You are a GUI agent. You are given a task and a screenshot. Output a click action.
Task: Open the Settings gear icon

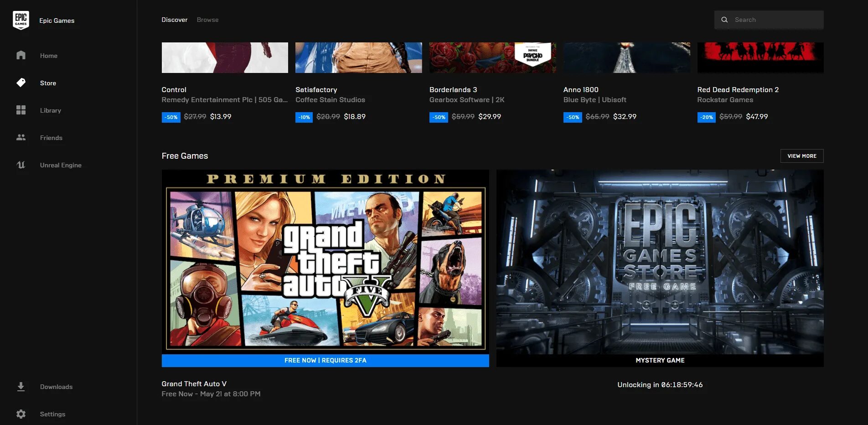coord(21,414)
